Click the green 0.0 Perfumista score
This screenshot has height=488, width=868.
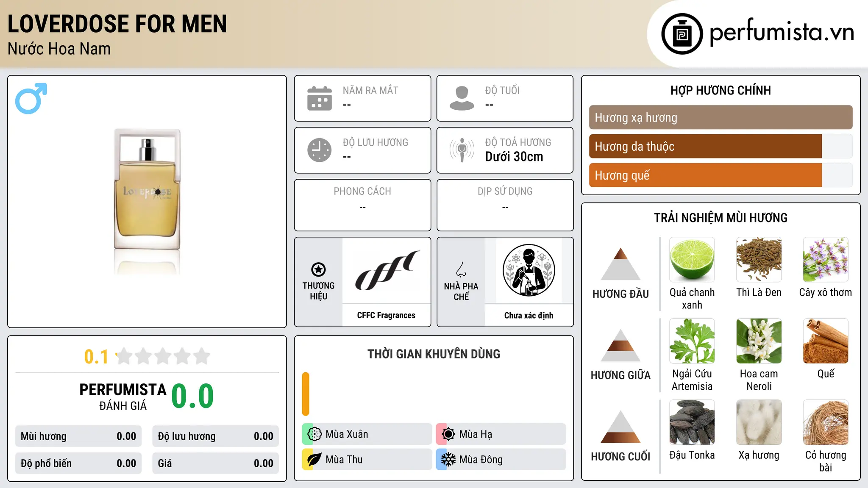coord(192,396)
